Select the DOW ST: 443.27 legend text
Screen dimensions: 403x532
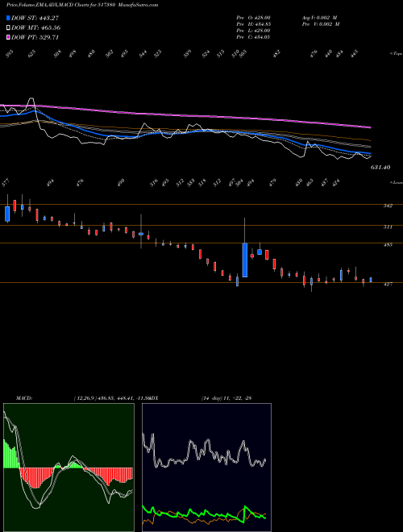pos(35,18)
